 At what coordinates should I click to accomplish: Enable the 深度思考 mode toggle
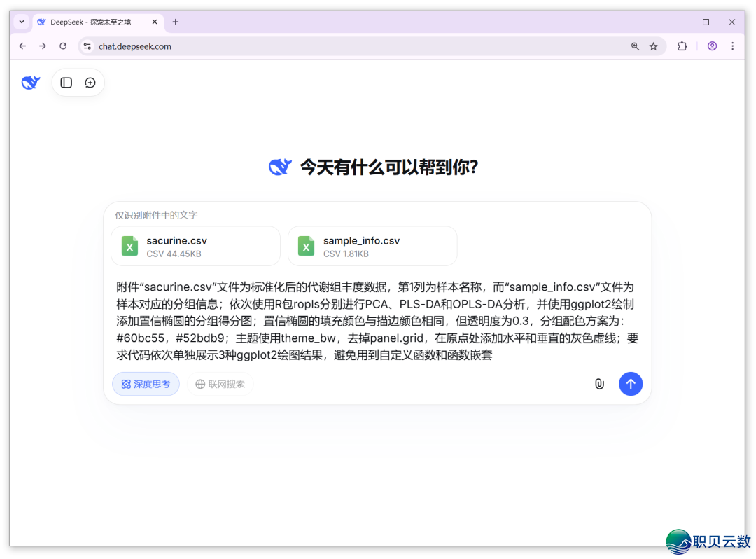click(146, 384)
